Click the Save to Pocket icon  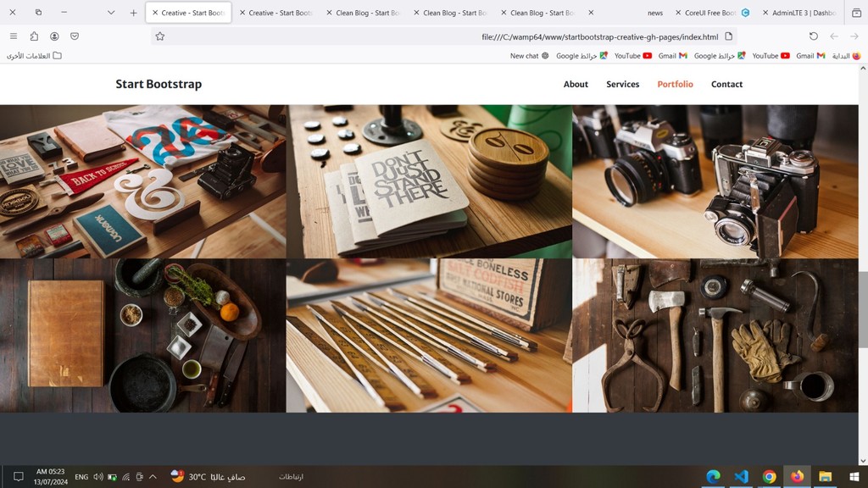75,36
